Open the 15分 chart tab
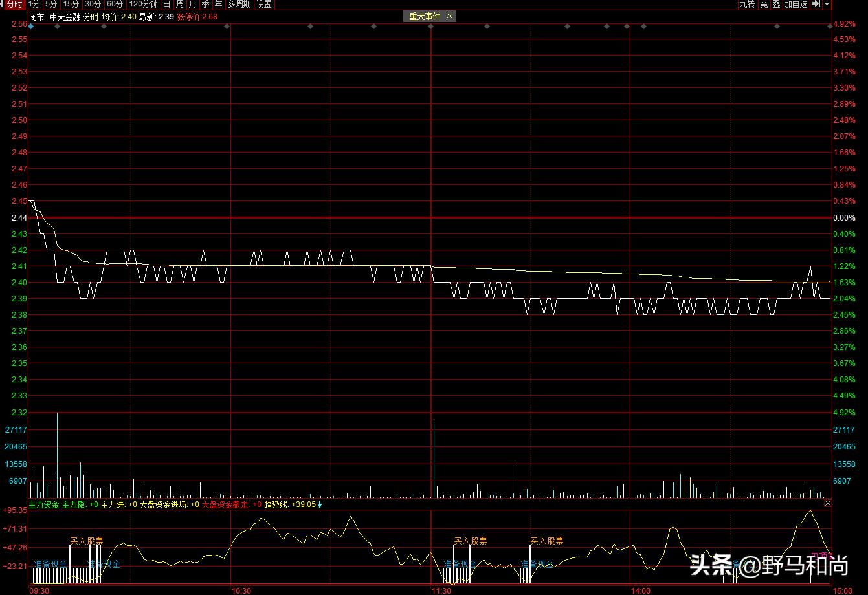The image size is (868, 595). click(71, 5)
